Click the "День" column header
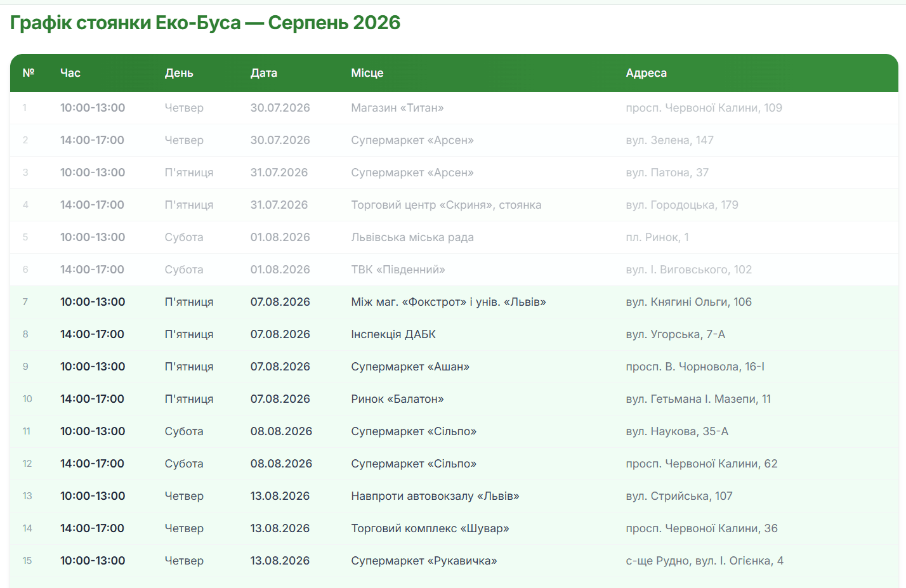906x588 pixels. (179, 73)
